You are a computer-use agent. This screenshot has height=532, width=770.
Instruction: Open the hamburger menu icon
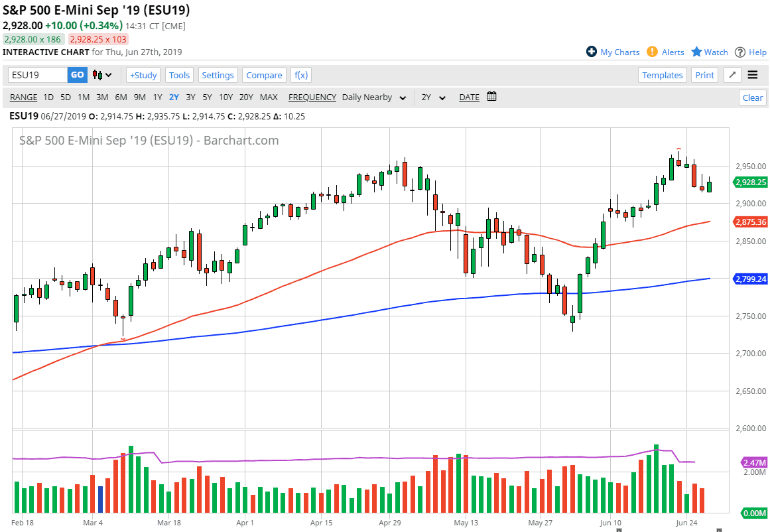tap(753, 75)
